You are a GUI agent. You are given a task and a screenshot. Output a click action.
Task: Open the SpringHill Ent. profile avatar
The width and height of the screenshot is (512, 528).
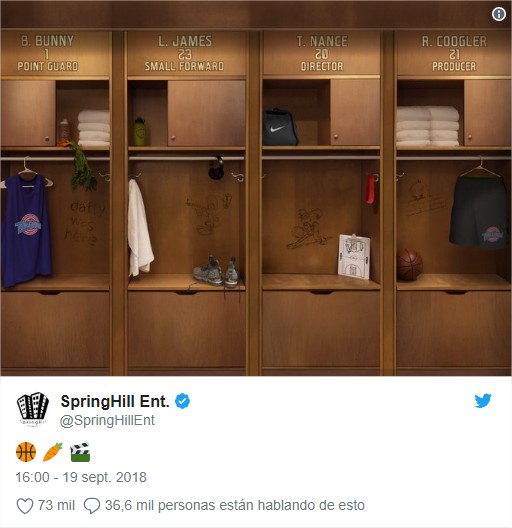[32, 409]
